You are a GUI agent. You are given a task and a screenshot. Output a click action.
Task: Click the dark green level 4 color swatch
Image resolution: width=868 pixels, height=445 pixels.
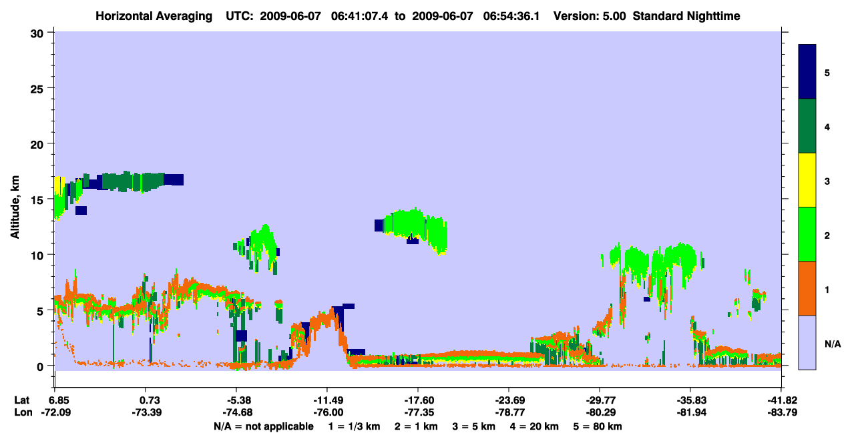click(807, 126)
